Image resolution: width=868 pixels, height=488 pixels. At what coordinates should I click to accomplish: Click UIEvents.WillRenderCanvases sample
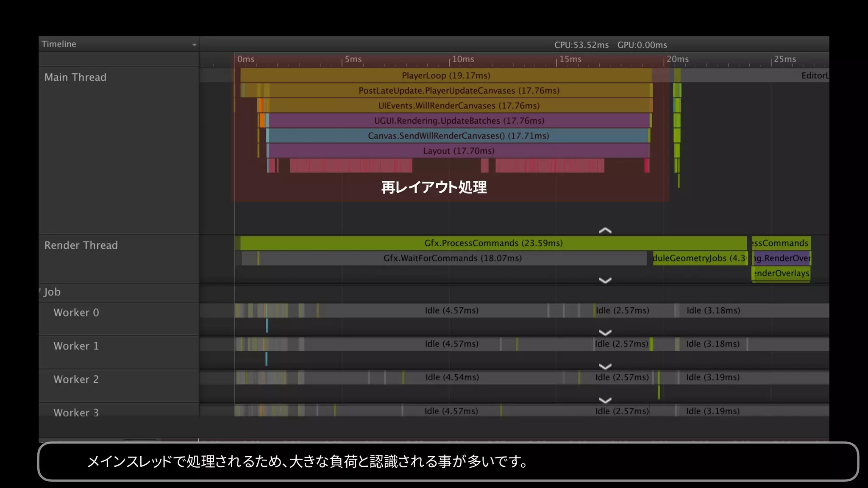(x=459, y=105)
